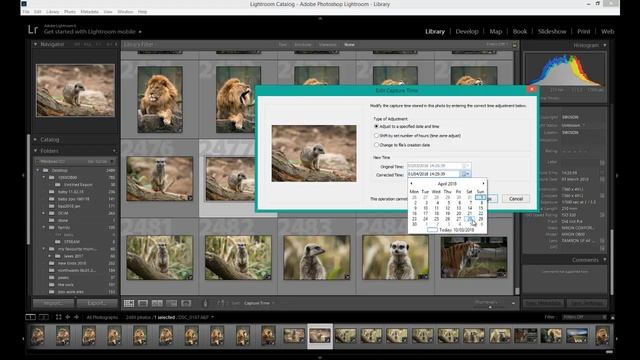Select Shift by set number of hours
640x360 pixels.
418,136
